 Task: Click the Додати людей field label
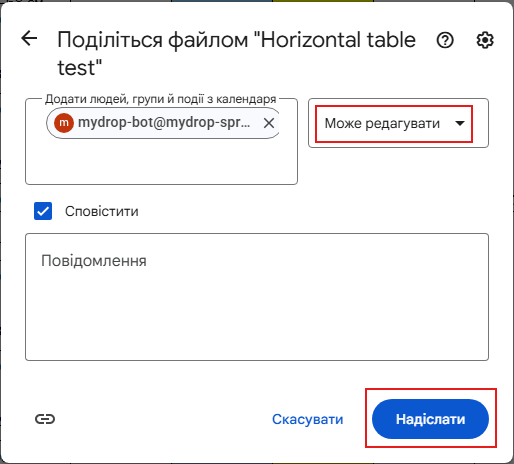pyautogui.click(x=161, y=99)
